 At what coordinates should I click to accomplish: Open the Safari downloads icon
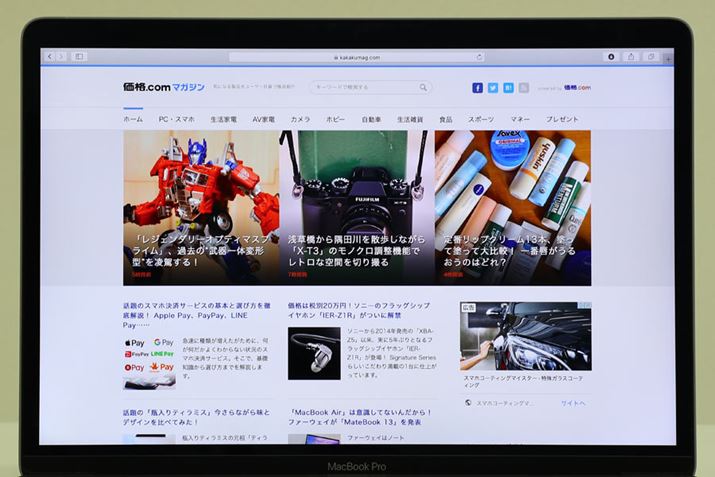click(611, 57)
